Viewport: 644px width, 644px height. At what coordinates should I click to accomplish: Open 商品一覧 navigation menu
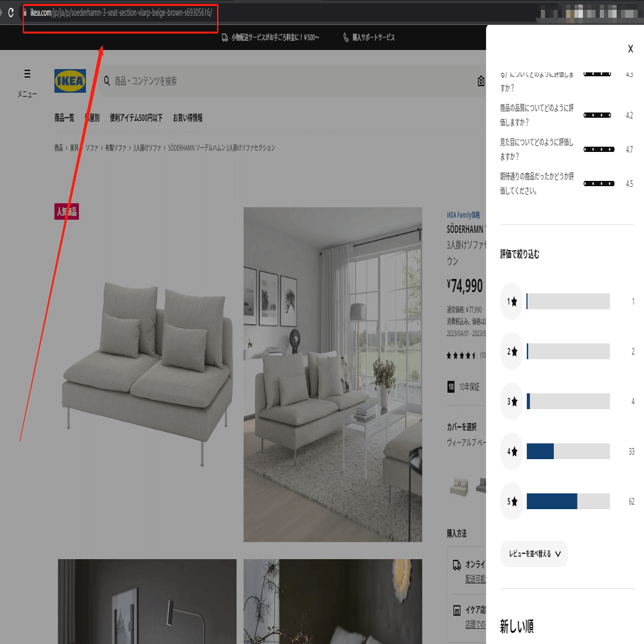tap(64, 118)
